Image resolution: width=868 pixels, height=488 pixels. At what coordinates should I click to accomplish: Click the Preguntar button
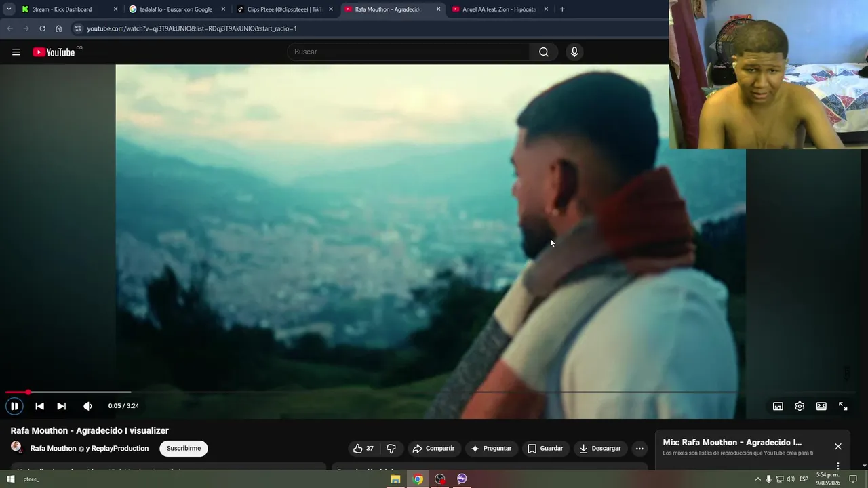click(492, 449)
